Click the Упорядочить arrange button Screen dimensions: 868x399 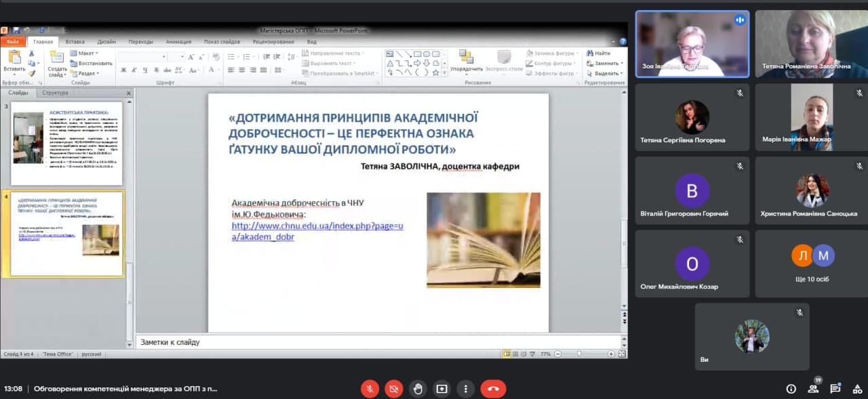click(466, 61)
